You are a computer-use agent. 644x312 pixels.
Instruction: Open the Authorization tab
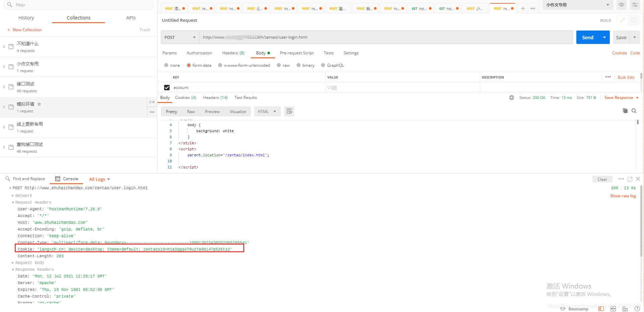pos(199,53)
